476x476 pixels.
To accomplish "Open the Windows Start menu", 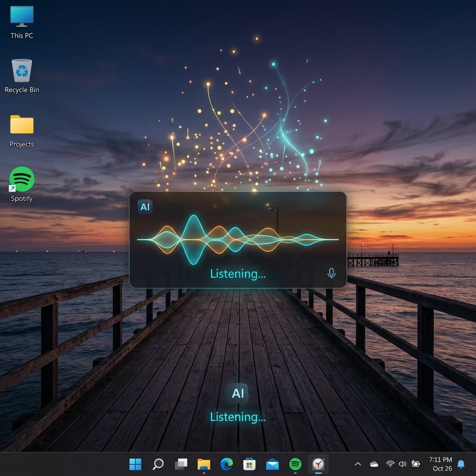I will [x=135, y=464].
